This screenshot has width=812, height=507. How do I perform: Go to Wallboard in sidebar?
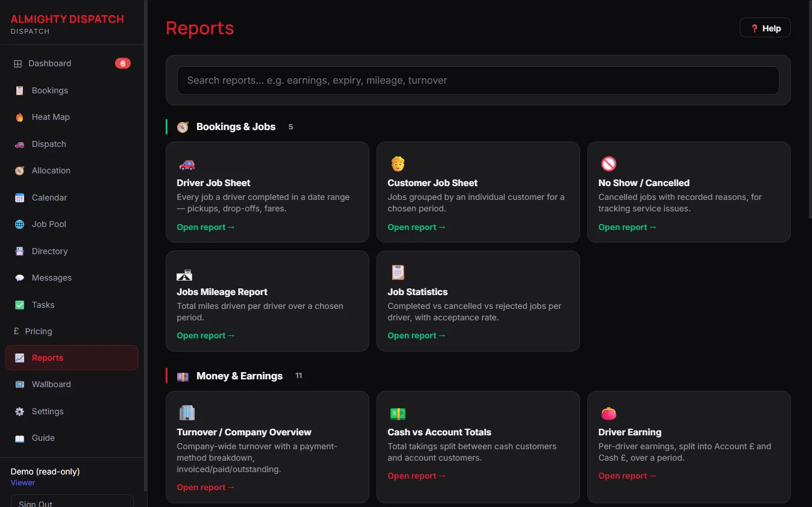[x=72, y=384]
